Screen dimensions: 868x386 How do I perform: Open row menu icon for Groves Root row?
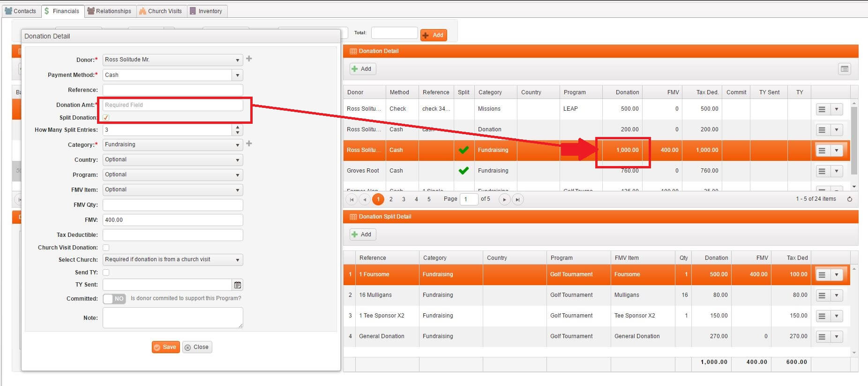pos(822,171)
